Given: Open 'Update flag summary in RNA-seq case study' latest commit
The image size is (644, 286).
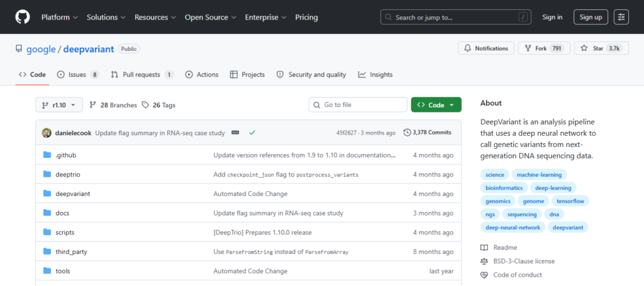Looking at the screenshot, I should point(160,133).
